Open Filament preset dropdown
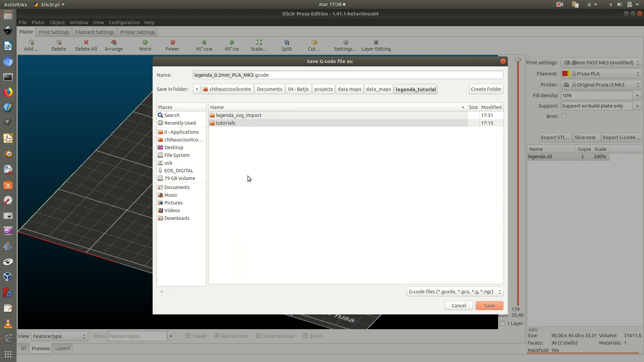 (x=601, y=74)
